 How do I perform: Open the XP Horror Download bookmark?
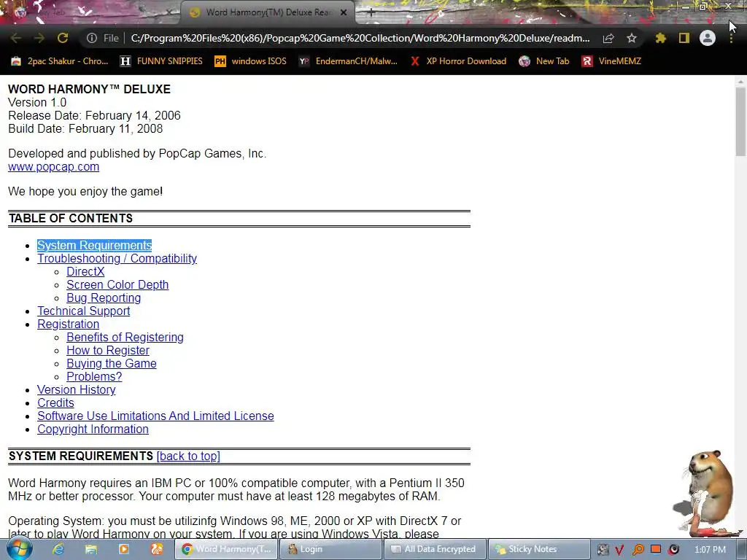pos(458,61)
